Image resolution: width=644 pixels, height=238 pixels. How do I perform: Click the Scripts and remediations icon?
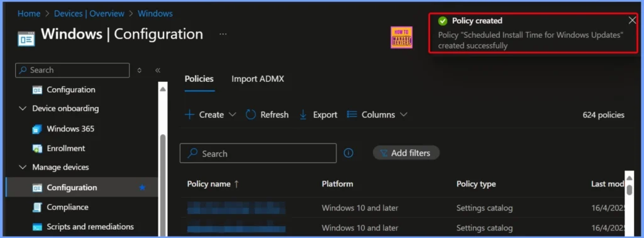(x=37, y=227)
